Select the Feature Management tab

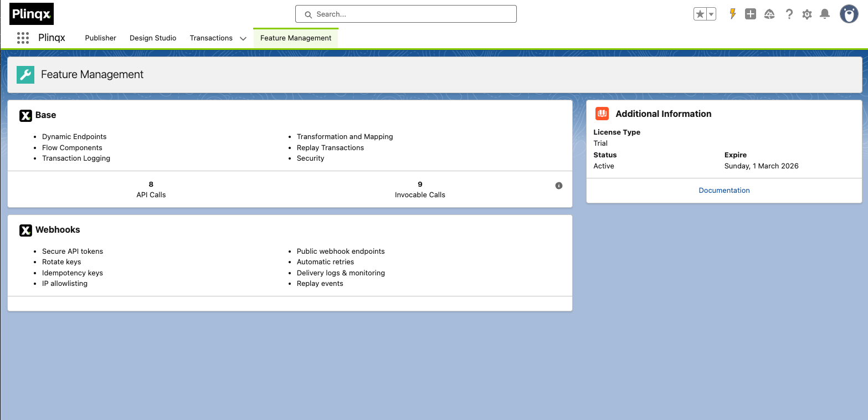coord(296,38)
